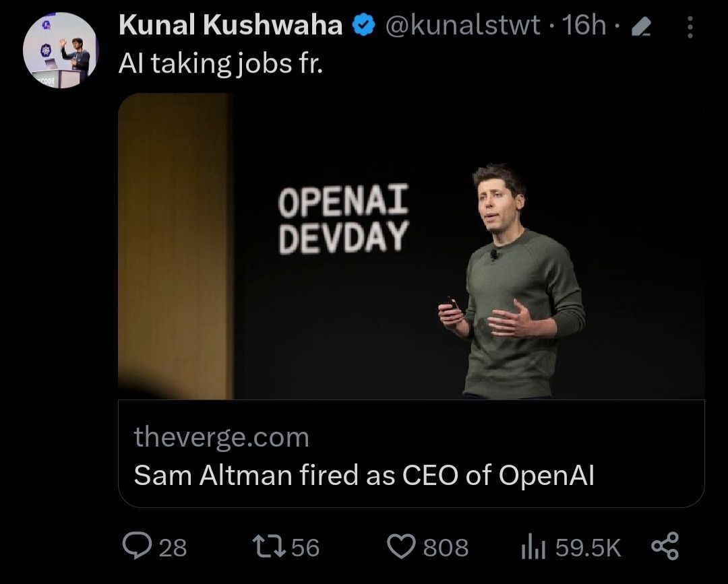Click the 808 likes count
The width and height of the screenshot is (728, 584).
point(446,547)
